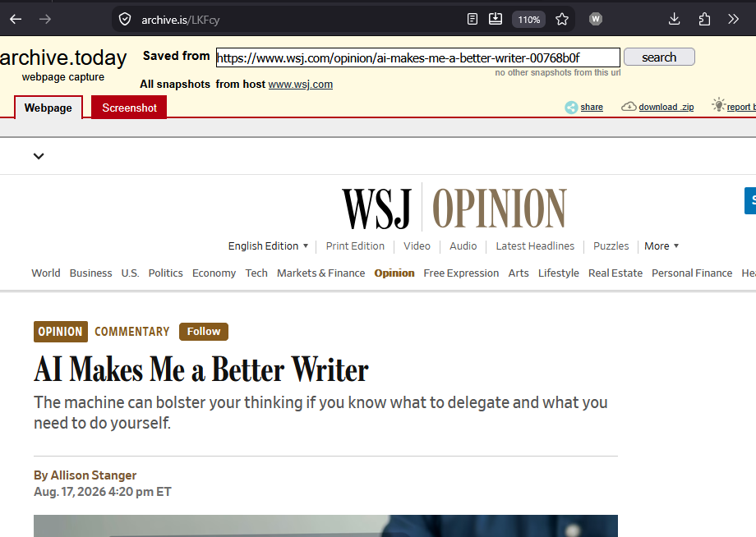The image size is (756, 537).
Task: Go to the Arts section
Action: pyautogui.click(x=519, y=273)
